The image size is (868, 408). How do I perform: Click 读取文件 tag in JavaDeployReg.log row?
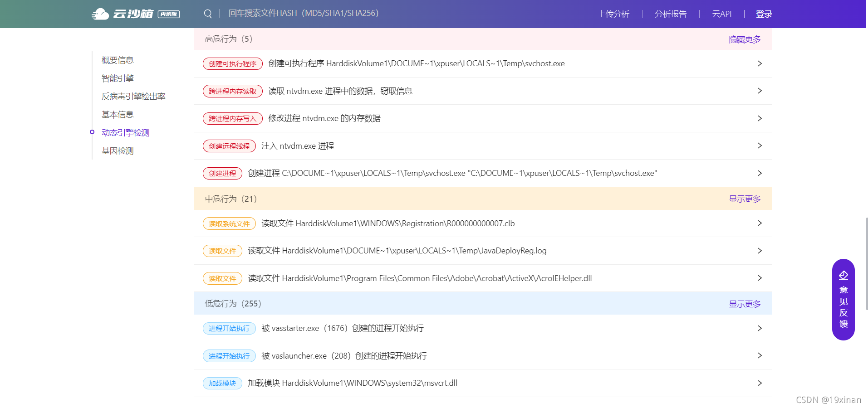(222, 251)
